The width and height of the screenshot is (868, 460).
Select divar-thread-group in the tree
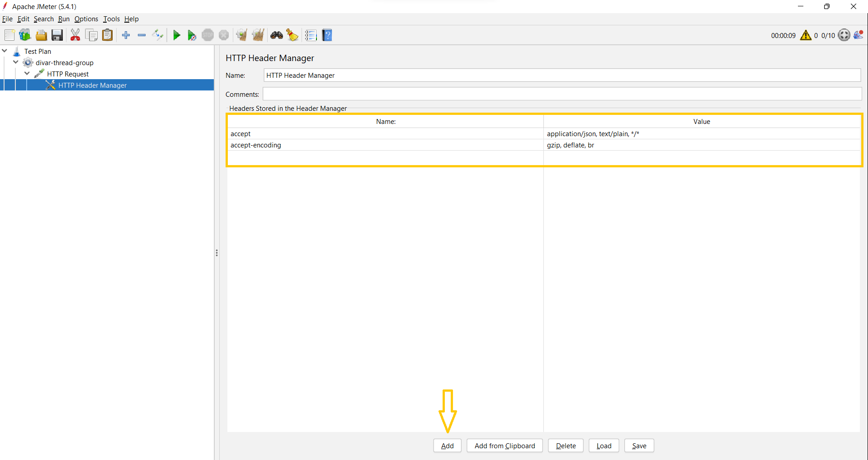(65, 62)
